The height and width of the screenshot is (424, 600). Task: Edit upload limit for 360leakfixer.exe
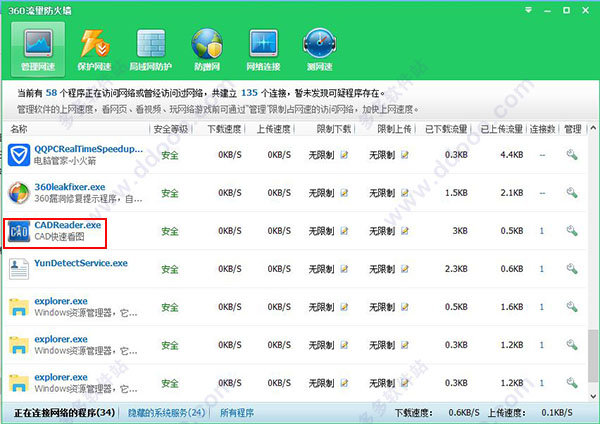(405, 193)
